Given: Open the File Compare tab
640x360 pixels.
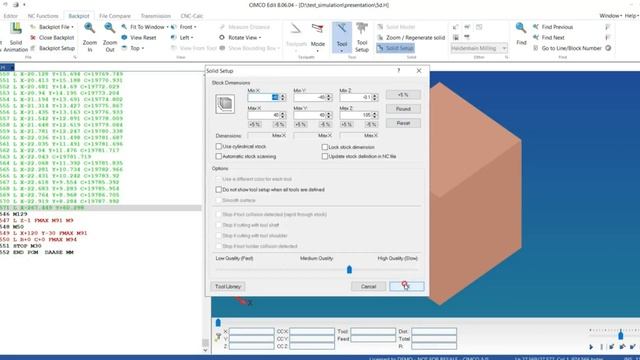Looking at the screenshot, I should 115,16.
